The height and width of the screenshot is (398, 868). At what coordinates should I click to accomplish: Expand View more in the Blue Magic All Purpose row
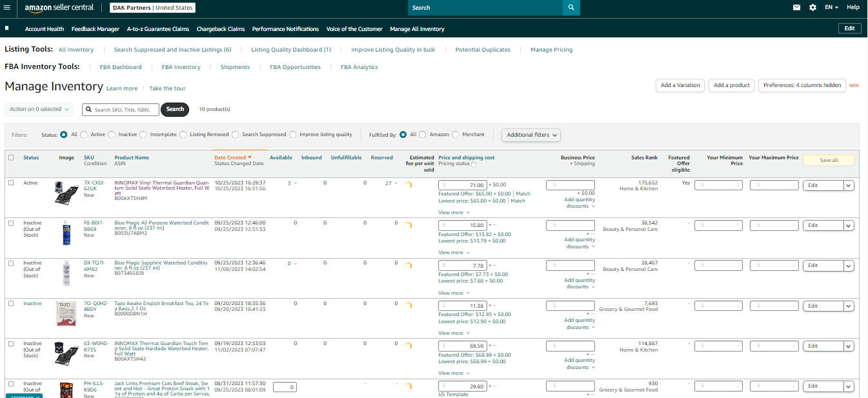pyautogui.click(x=453, y=252)
